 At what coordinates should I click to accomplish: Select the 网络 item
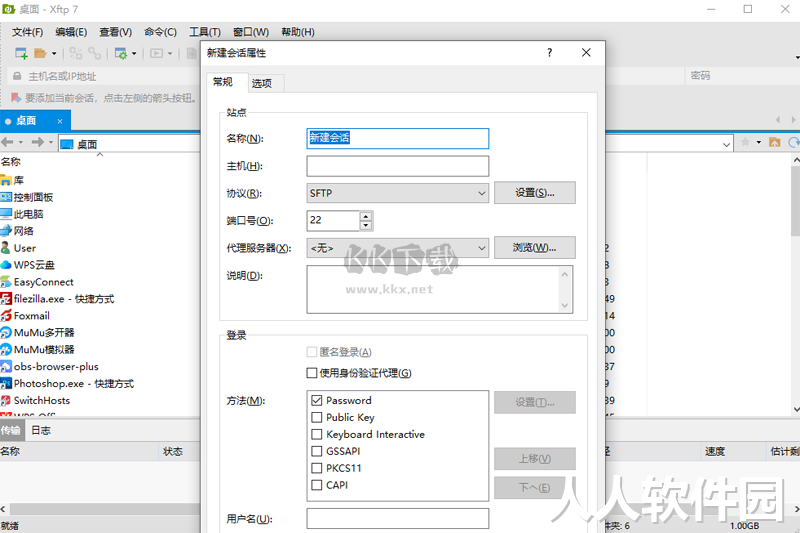pyautogui.click(x=17, y=231)
